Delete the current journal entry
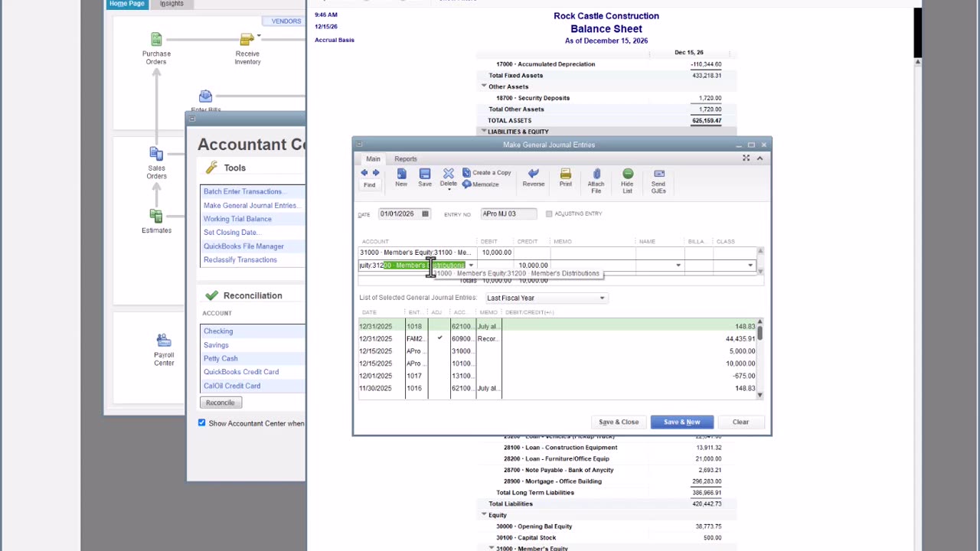The image size is (980, 551). click(449, 178)
